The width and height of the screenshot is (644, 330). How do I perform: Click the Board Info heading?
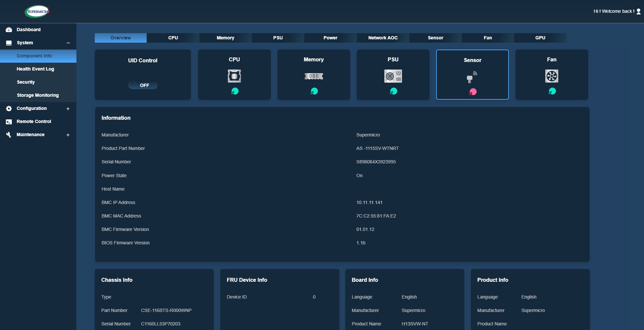365,280
